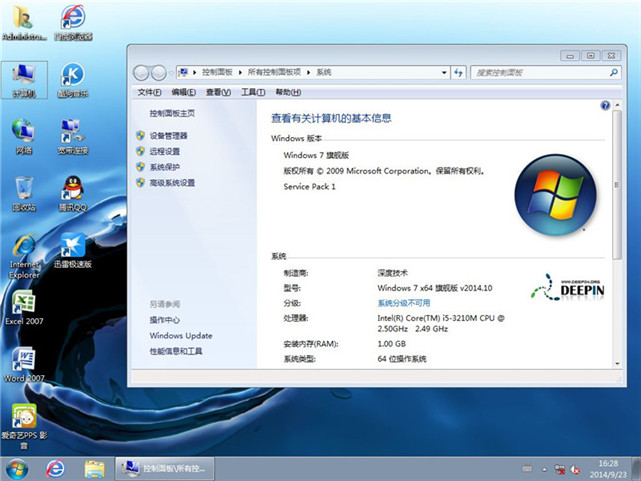
Task: Open the 帮助(H) menu
Action: point(288,92)
